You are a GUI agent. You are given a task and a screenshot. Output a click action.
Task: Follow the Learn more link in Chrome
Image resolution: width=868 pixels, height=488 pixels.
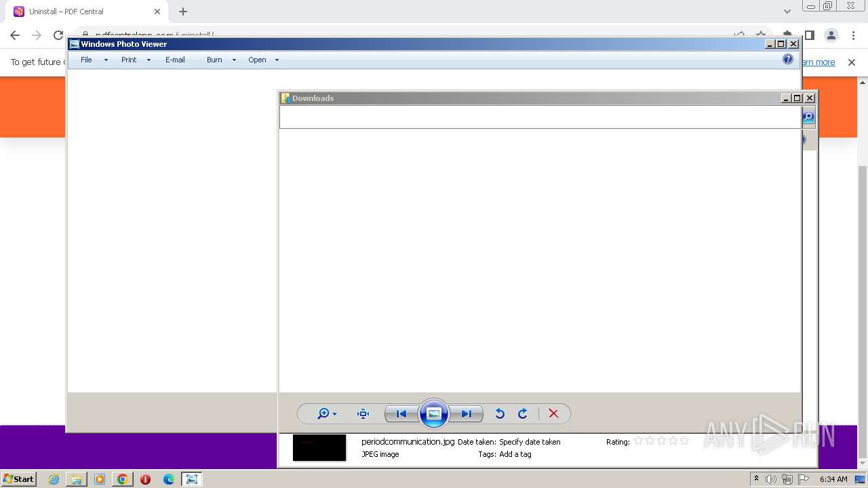click(x=818, y=62)
